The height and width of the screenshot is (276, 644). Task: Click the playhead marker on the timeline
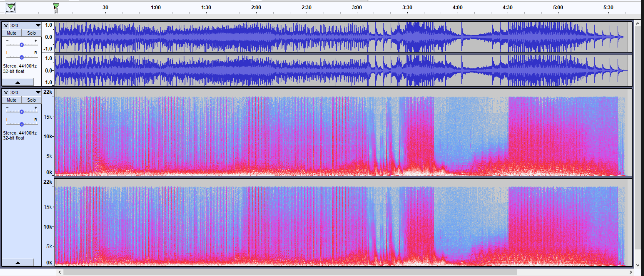[56, 7]
